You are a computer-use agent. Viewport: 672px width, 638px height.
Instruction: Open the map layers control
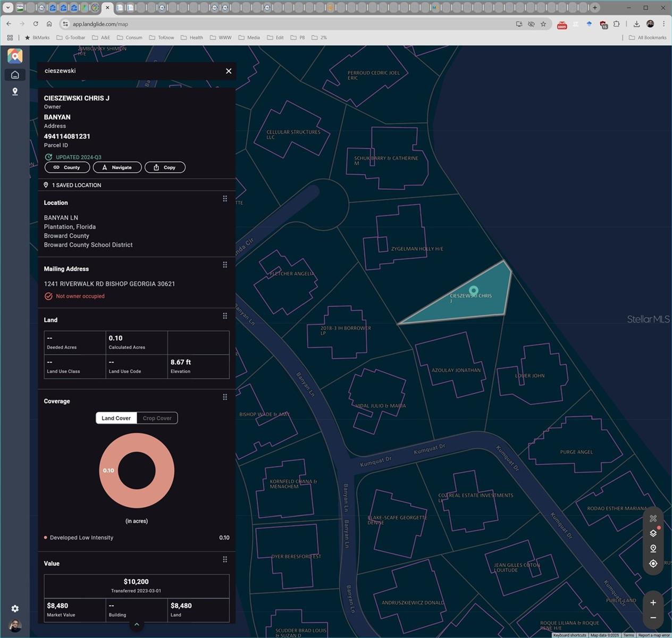click(653, 533)
